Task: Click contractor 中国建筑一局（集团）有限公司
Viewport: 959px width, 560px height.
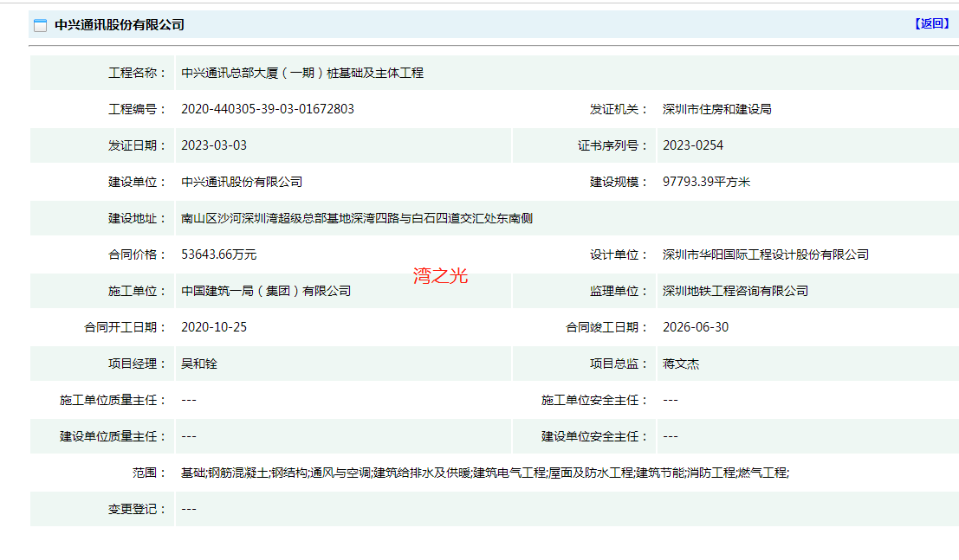Action: [265, 291]
